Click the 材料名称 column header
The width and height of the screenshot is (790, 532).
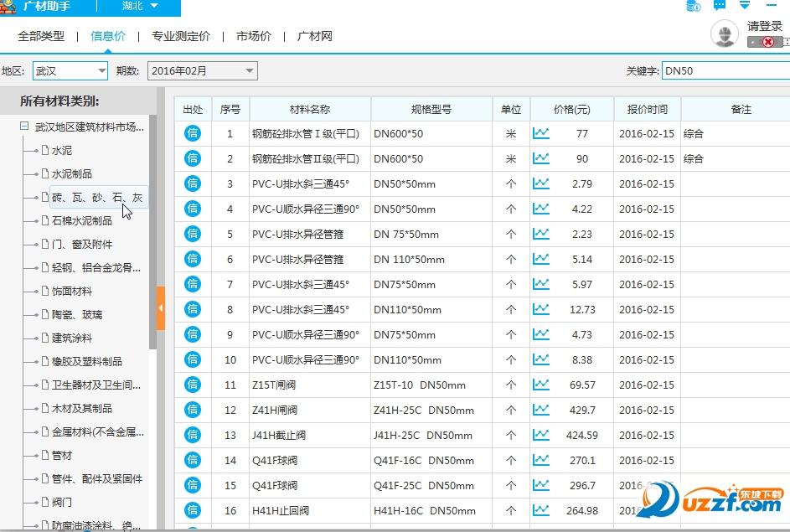(x=310, y=109)
